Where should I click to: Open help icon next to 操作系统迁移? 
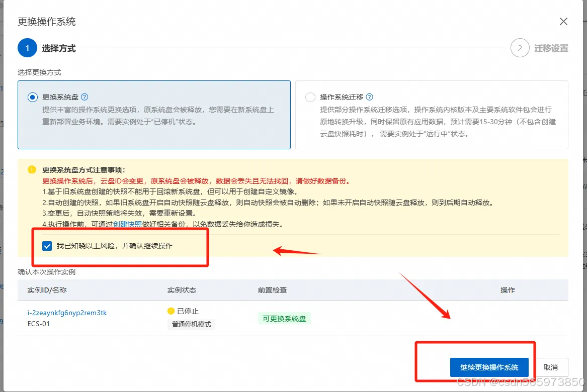point(370,97)
